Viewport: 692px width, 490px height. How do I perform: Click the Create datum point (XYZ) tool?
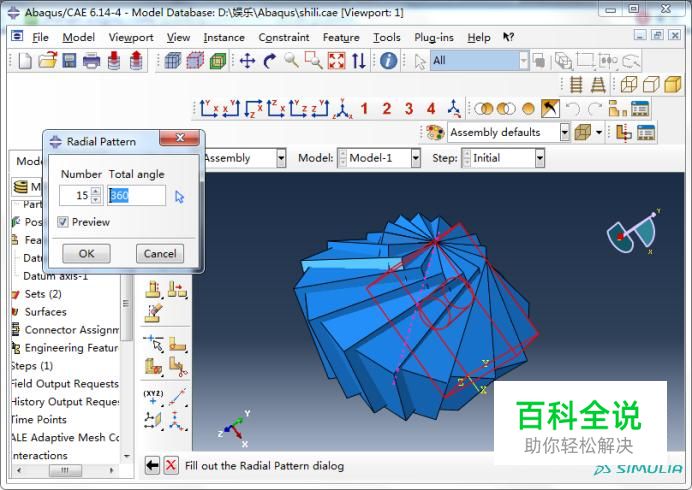(x=153, y=397)
